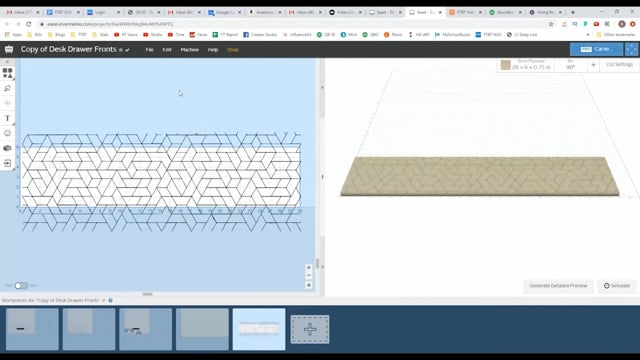
Task: Select the fourth workpiece thumbnail
Action: [x=202, y=329]
